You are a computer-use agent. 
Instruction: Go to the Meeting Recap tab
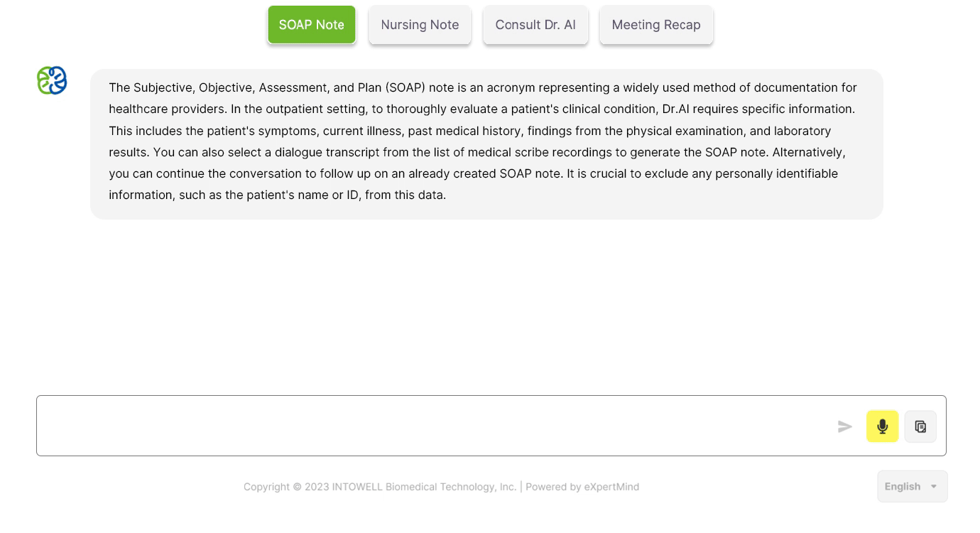click(656, 25)
